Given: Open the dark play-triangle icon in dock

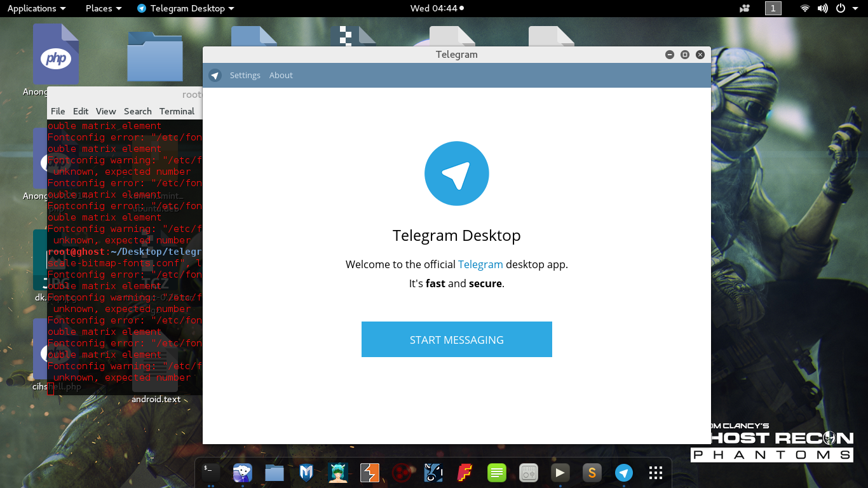Looking at the screenshot, I should pyautogui.click(x=560, y=472).
